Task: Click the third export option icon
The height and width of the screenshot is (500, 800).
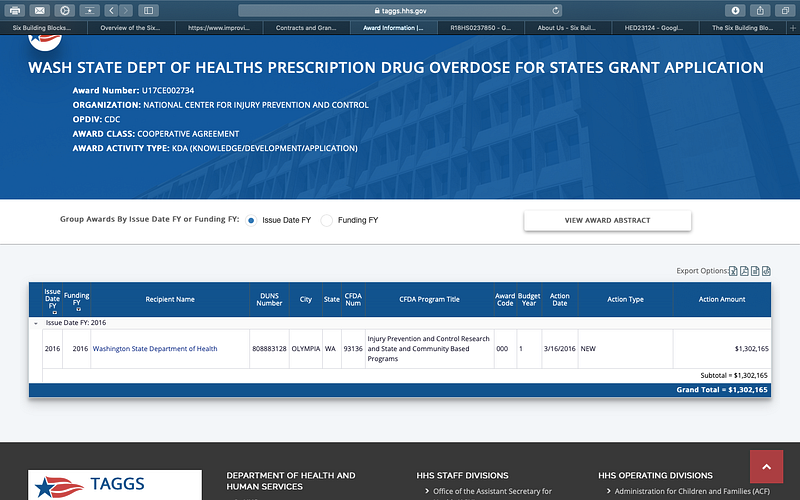Action: [755, 271]
